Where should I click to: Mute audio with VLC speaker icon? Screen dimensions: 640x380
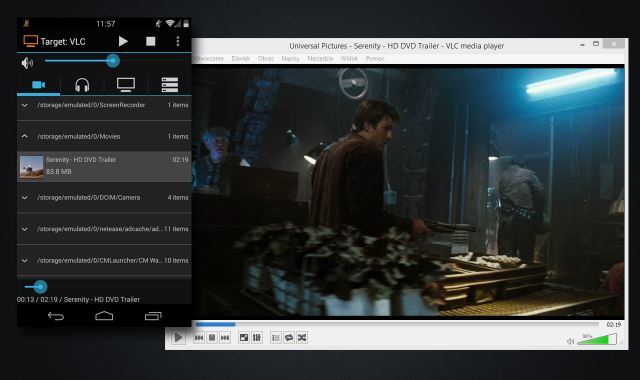click(570, 341)
